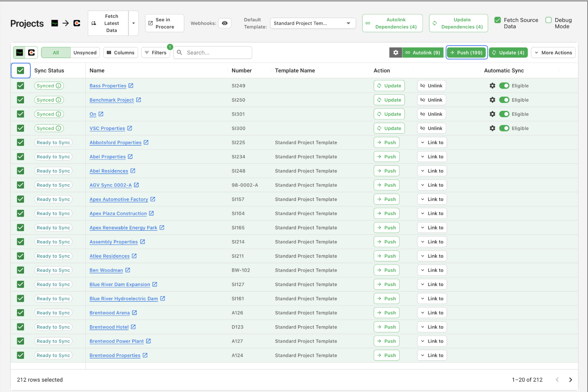Open Bass Properties external link icon
The height and width of the screenshot is (392, 588).
coord(131,86)
